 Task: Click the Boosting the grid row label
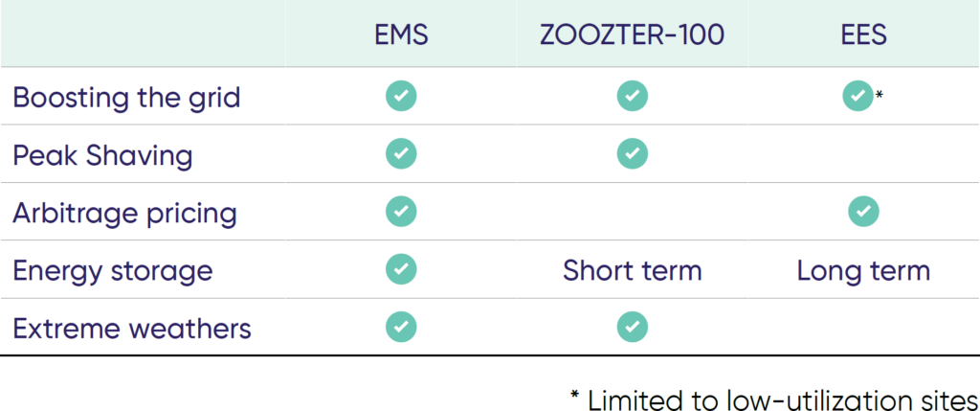tap(127, 97)
